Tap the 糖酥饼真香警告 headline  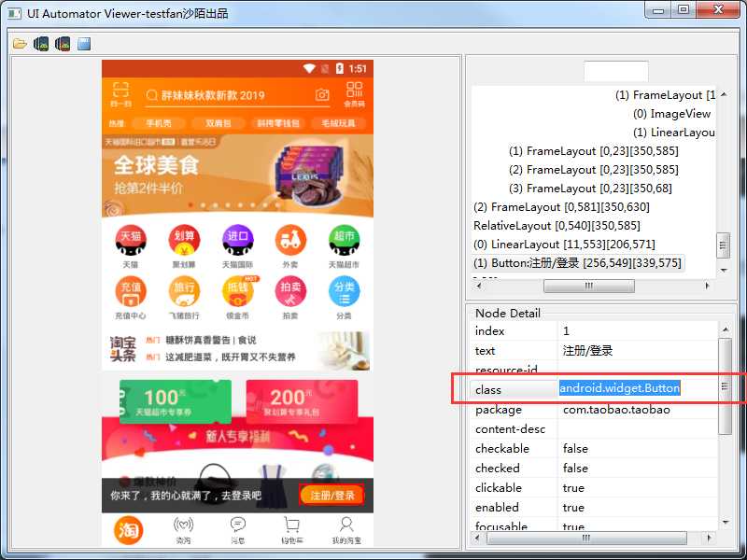point(211,340)
